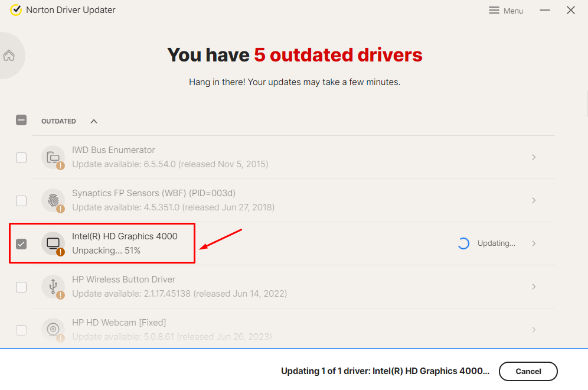Screen dimensions: 588x390
Task: Click the OUTDATED column label
Action: 58,121
